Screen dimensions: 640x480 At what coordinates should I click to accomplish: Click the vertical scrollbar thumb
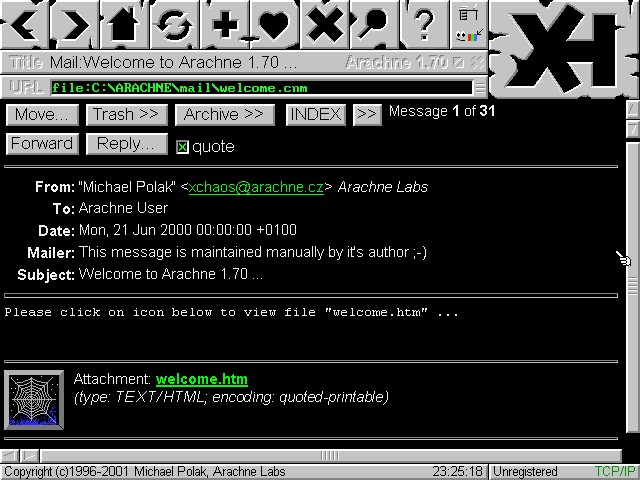coord(632,285)
